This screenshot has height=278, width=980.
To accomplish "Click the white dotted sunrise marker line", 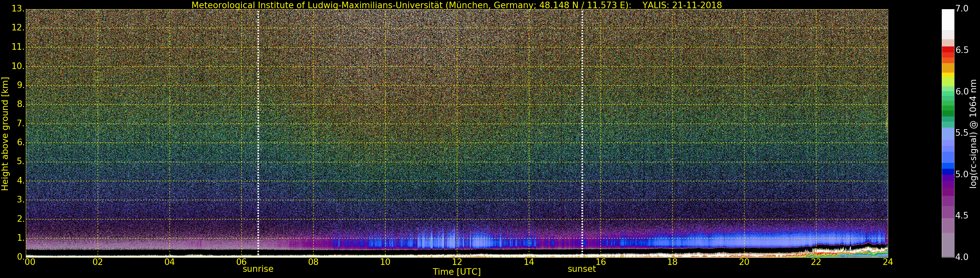I will 258,133.
